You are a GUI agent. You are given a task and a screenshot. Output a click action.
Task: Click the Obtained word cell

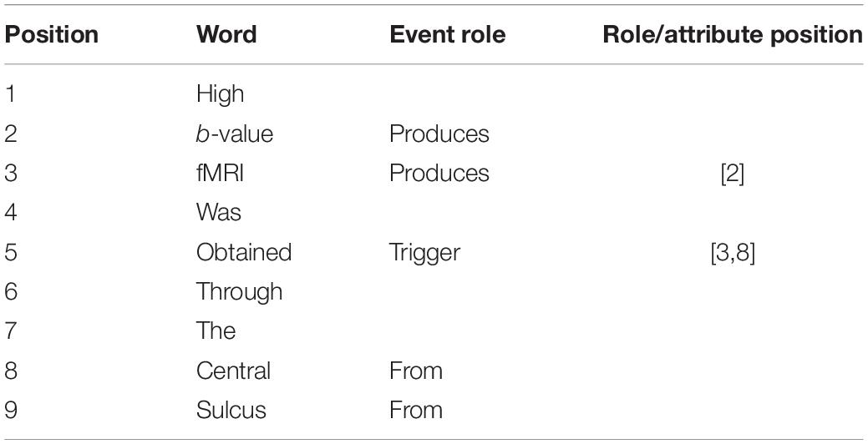(x=244, y=253)
